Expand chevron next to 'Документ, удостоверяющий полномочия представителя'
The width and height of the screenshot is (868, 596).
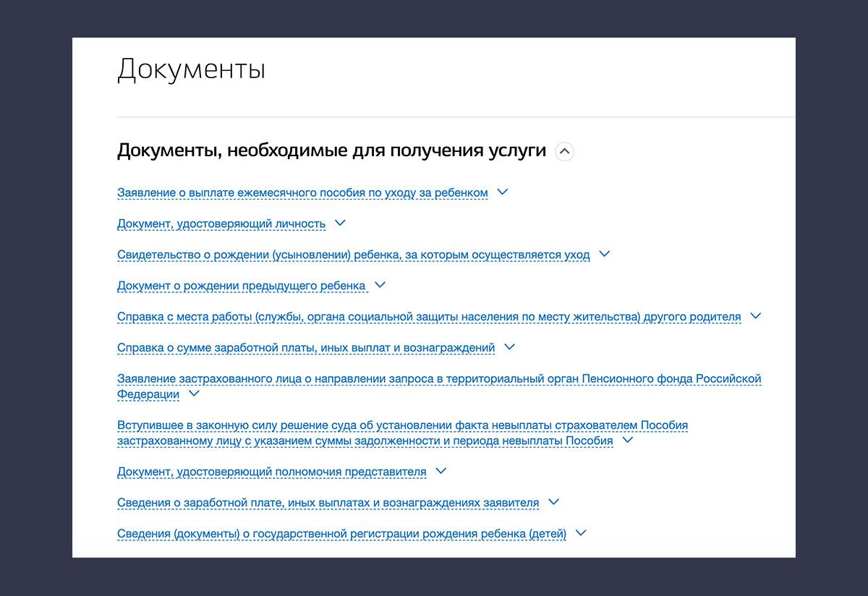point(441,471)
